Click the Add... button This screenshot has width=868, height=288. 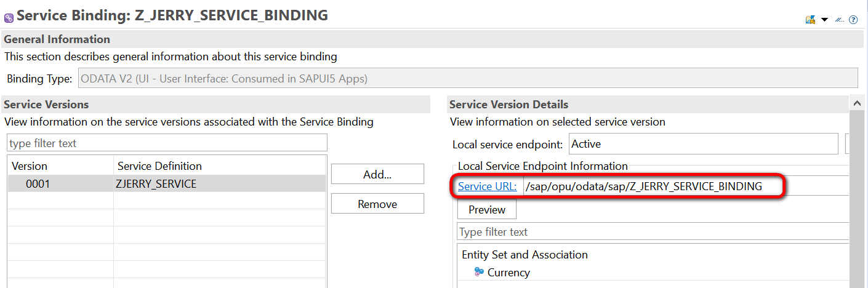pyautogui.click(x=377, y=174)
